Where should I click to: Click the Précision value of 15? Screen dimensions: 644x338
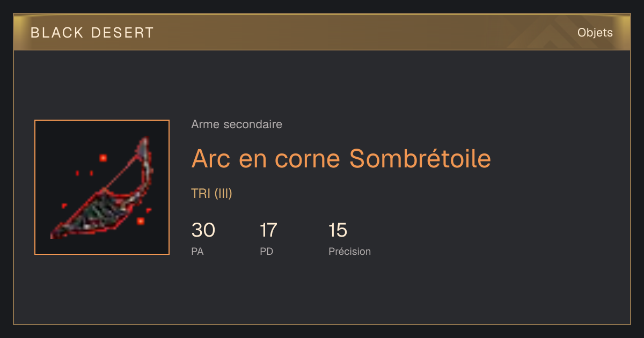pos(338,230)
